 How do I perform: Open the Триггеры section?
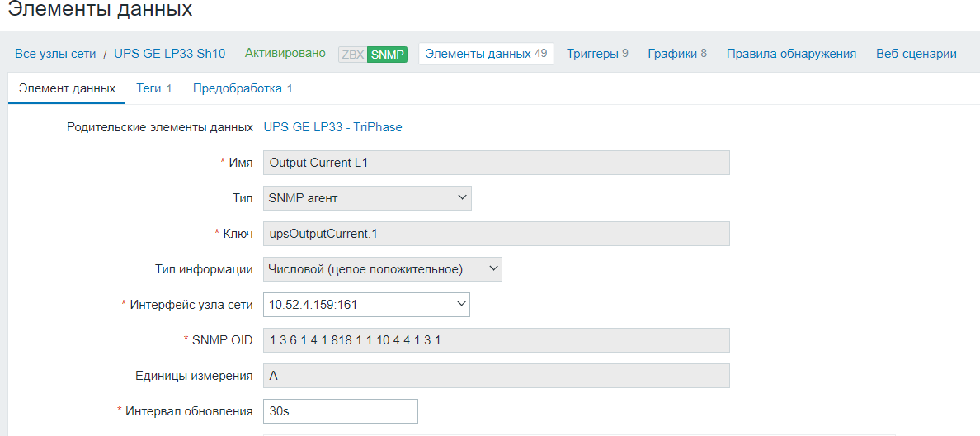tap(597, 54)
